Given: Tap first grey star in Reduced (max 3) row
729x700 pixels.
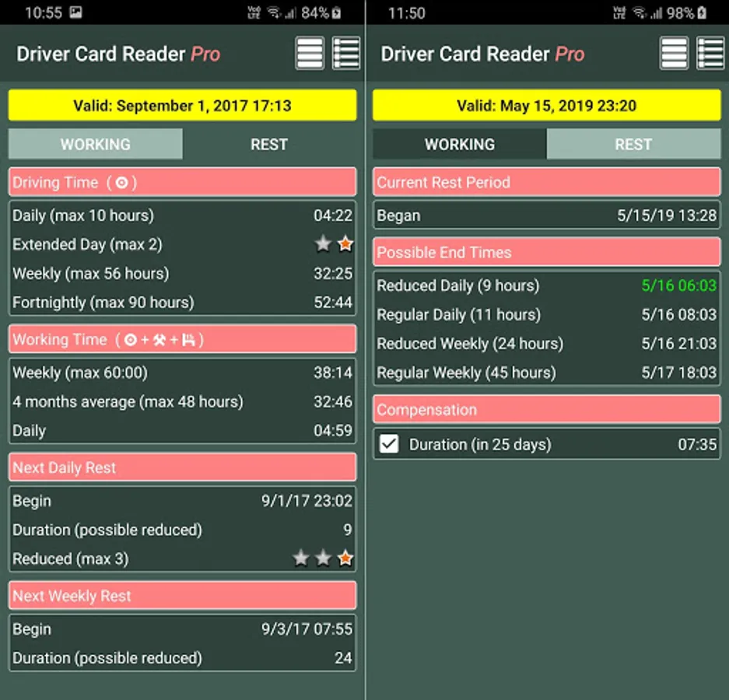Looking at the screenshot, I should pyautogui.click(x=301, y=558).
